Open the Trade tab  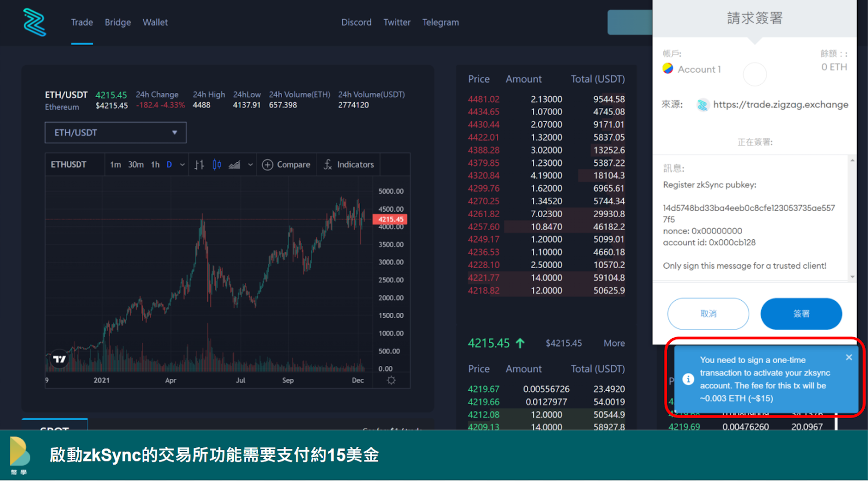coord(82,22)
